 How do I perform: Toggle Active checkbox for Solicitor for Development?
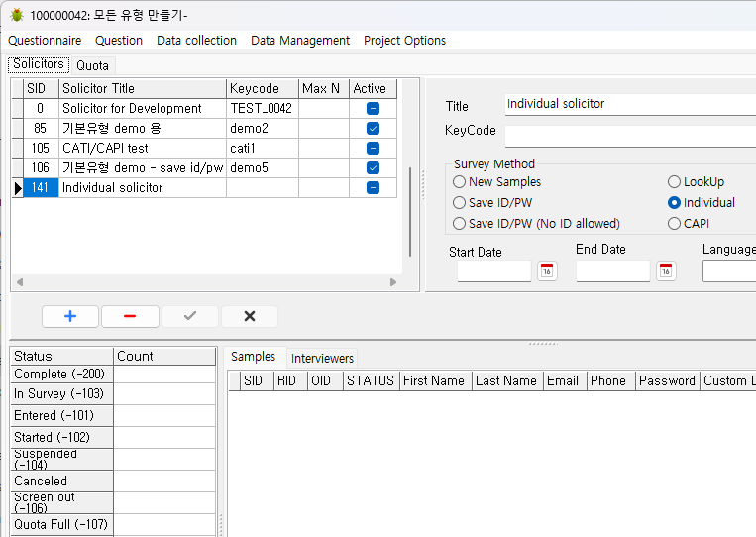tap(373, 108)
